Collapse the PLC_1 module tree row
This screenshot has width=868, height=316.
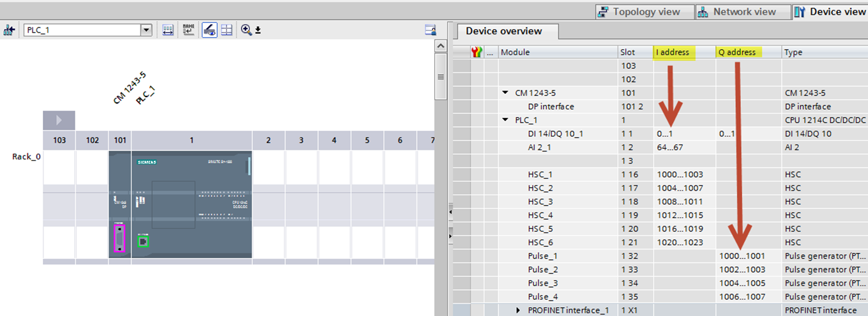(x=505, y=120)
